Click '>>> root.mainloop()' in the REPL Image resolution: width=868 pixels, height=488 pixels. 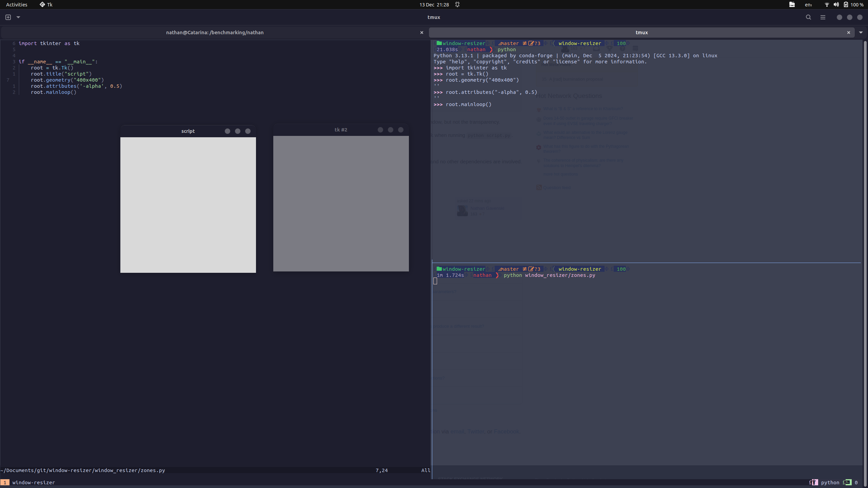462,104
